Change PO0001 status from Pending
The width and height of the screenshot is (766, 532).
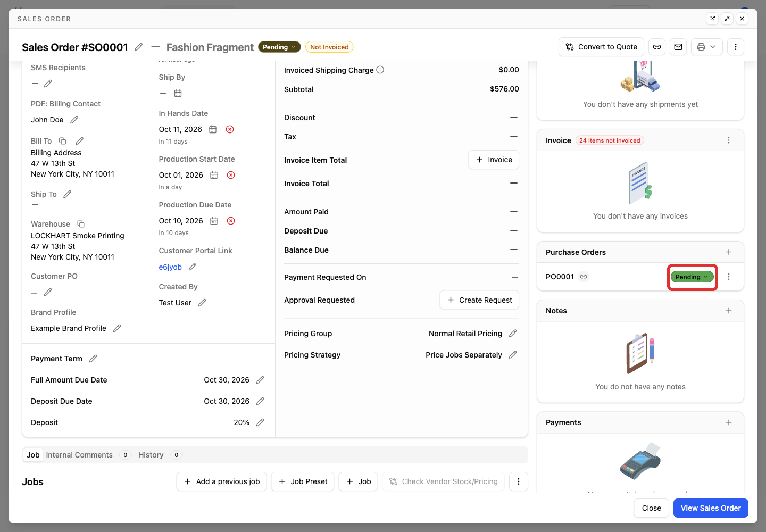(x=692, y=277)
